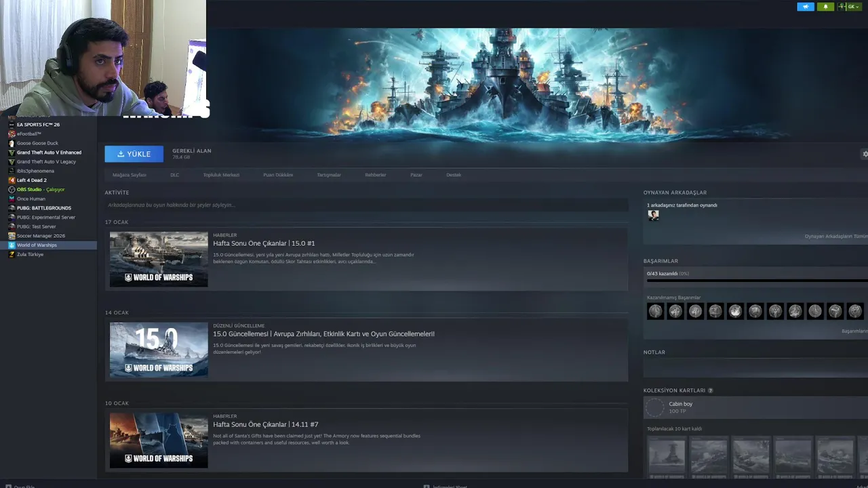The height and width of the screenshot is (488, 868).
Task: Open the Rehberler tab
Action: click(x=376, y=175)
